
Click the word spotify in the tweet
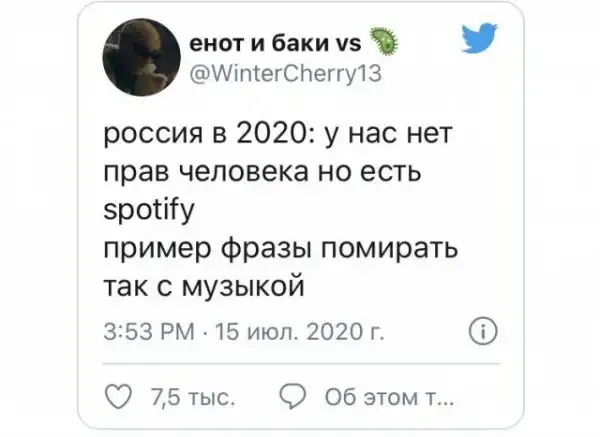click(149, 211)
